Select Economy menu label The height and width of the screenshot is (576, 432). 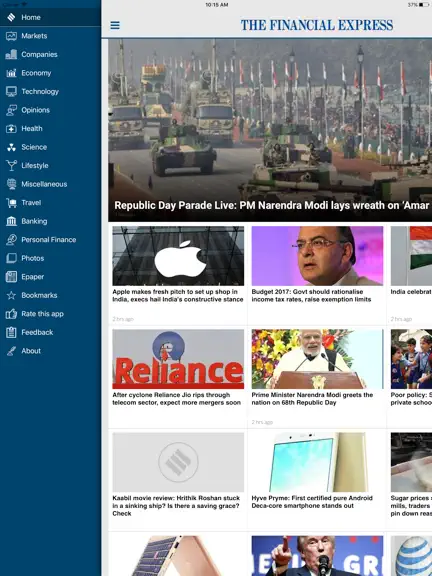36,73
